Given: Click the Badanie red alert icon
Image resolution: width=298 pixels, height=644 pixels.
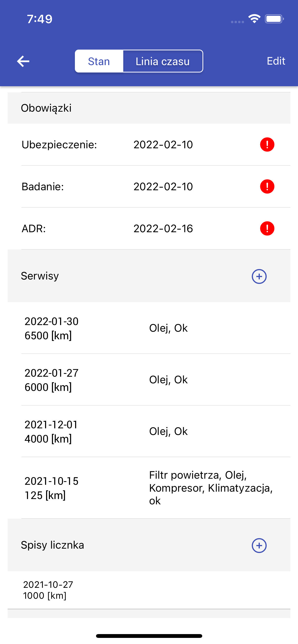Looking at the screenshot, I should pyautogui.click(x=267, y=186).
